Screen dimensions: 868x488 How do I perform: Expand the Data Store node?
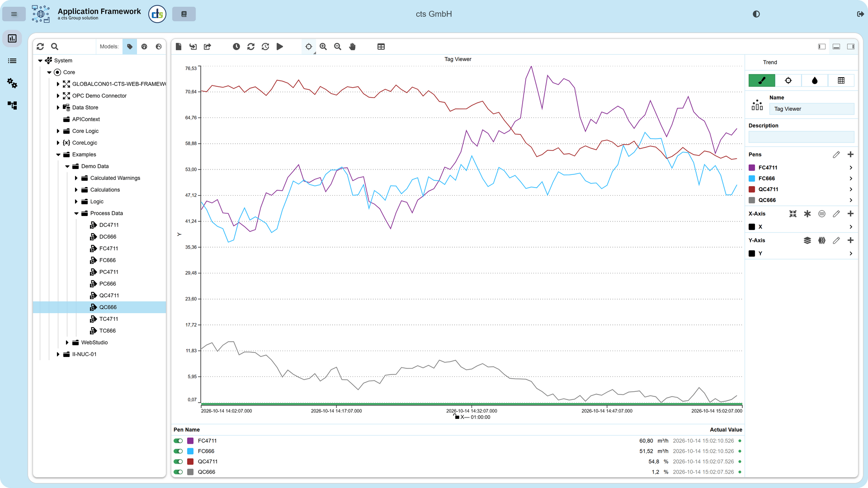tap(58, 108)
